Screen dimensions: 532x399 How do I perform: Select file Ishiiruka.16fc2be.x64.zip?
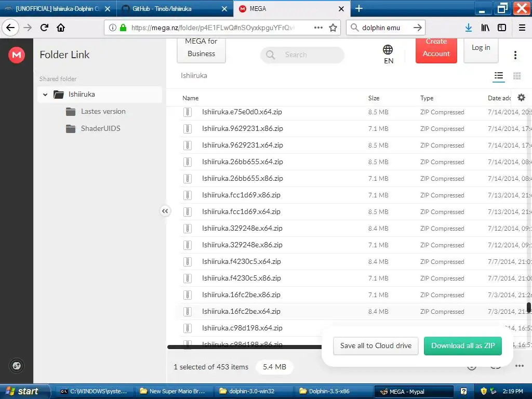[354, 312]
